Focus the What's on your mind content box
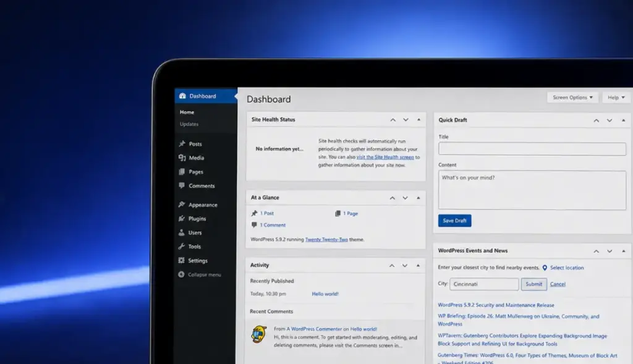 (x=532, y=190)
